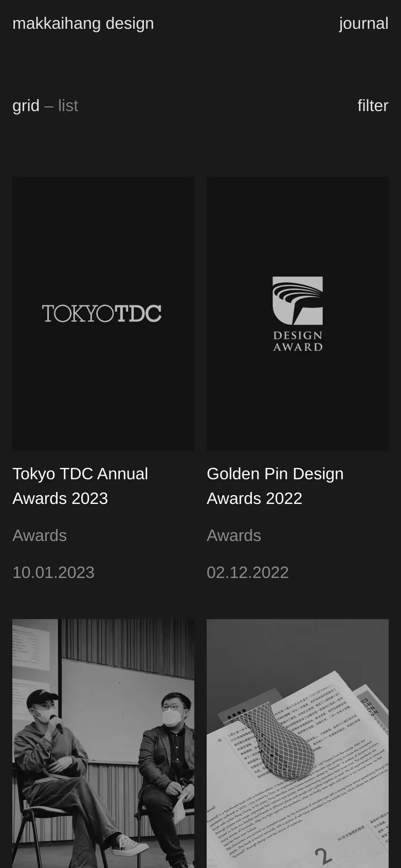The height and width of the screenshot is (868, 401).
Task: Switch to list view
Action: (x=68, y=106)
